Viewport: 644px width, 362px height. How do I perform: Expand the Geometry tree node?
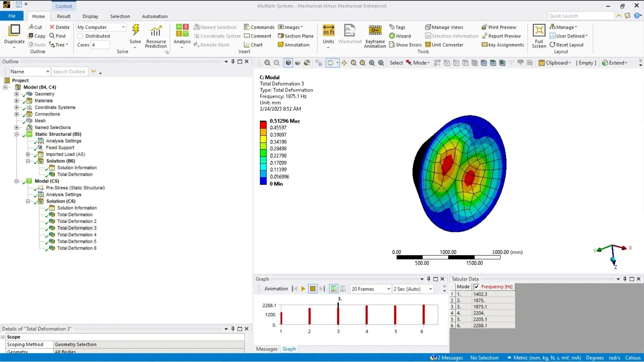pyautogui.click(x=16, y=94)
